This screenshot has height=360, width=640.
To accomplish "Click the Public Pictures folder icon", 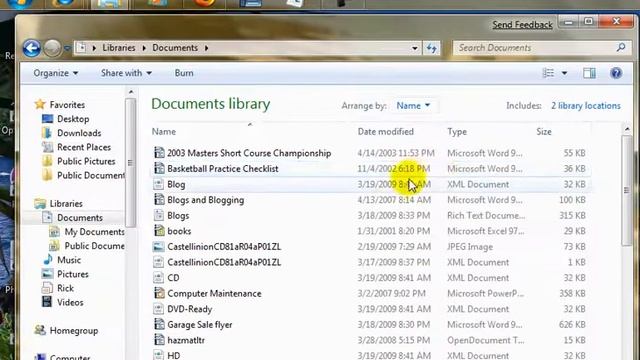I will [x=47, y=161].
